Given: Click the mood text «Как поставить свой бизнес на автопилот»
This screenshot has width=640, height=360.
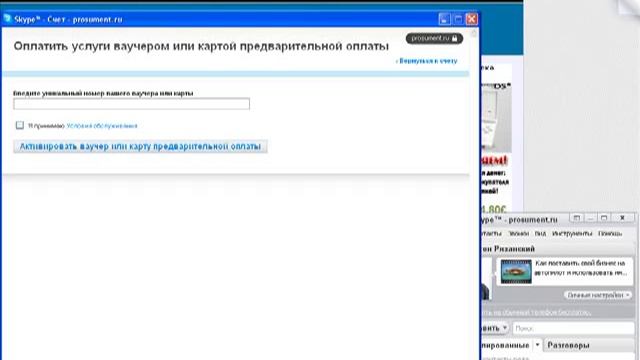Looking at the screenshot, I should coord(580,268).
